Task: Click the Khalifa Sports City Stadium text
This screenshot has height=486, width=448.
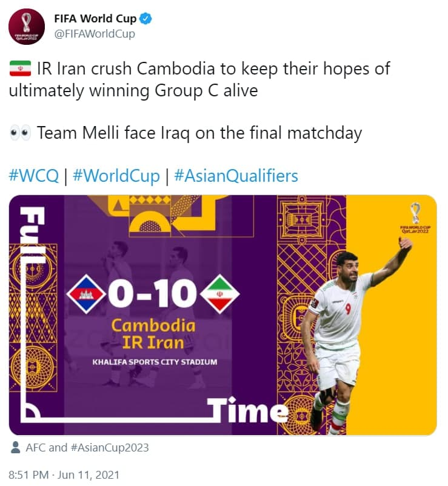Action: [155, 362]
